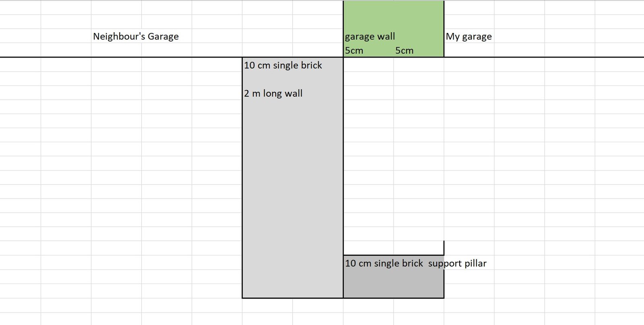Click the green area right of "garage wall" text
Image resolution: width=644 pixels, height=325 pixels.
click(x=419, y=36)
